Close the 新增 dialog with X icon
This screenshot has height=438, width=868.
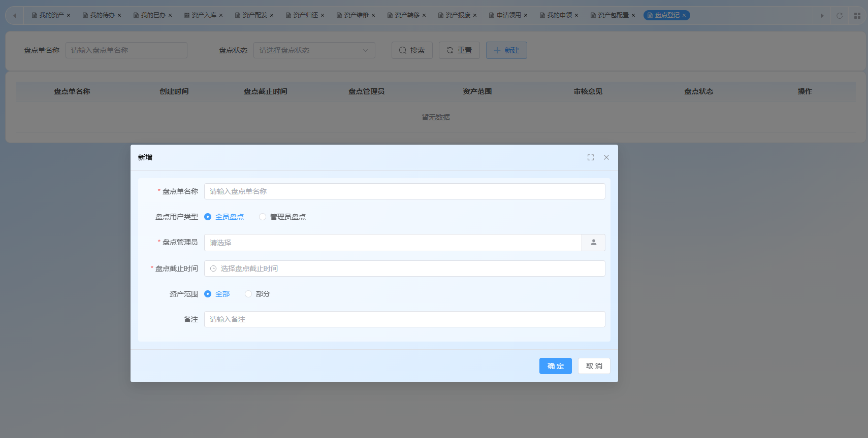pyautogui.click(x=606, y=157)
